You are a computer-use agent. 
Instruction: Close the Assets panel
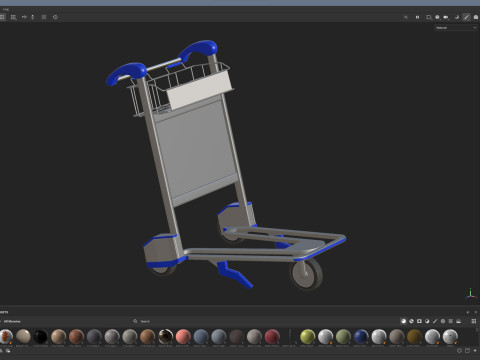coord(476,312)
